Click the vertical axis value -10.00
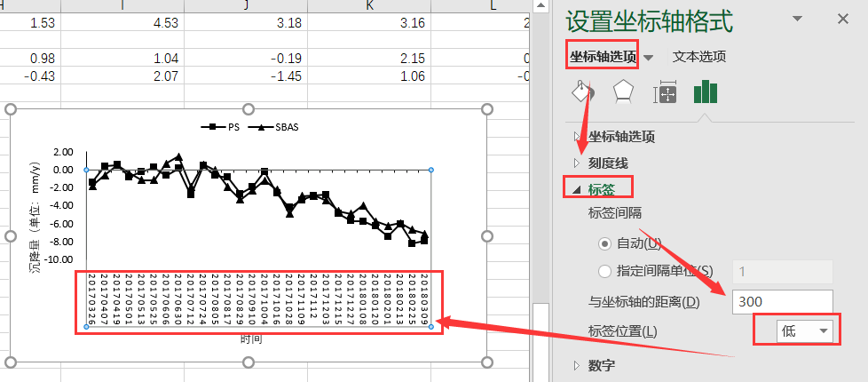 tap(58, 260)
